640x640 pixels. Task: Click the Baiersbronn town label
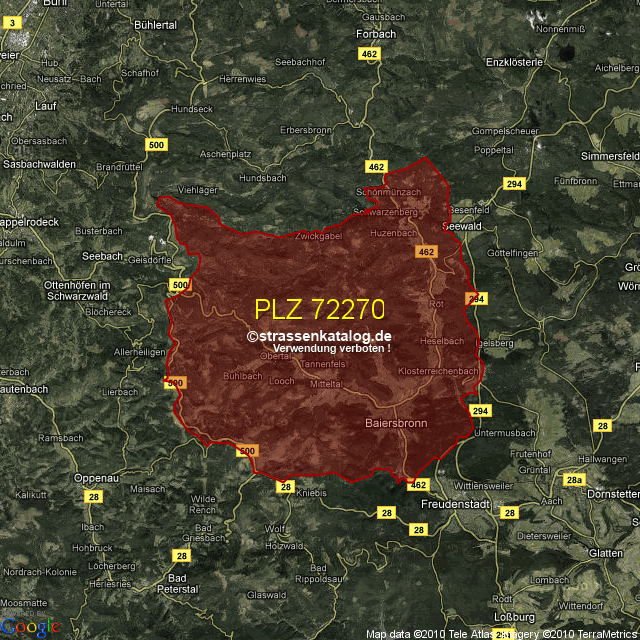pos(396,423)
